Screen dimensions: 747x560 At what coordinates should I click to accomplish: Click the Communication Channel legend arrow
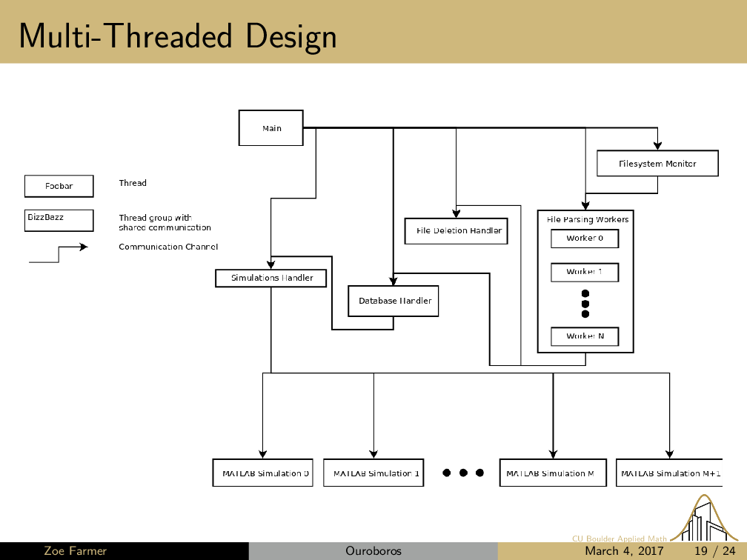coord(59,253)
